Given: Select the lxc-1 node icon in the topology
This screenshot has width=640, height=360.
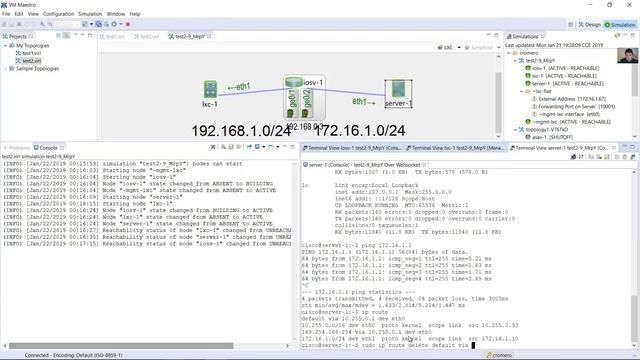Looking at the screenshot, I should [x=210, y=89].
